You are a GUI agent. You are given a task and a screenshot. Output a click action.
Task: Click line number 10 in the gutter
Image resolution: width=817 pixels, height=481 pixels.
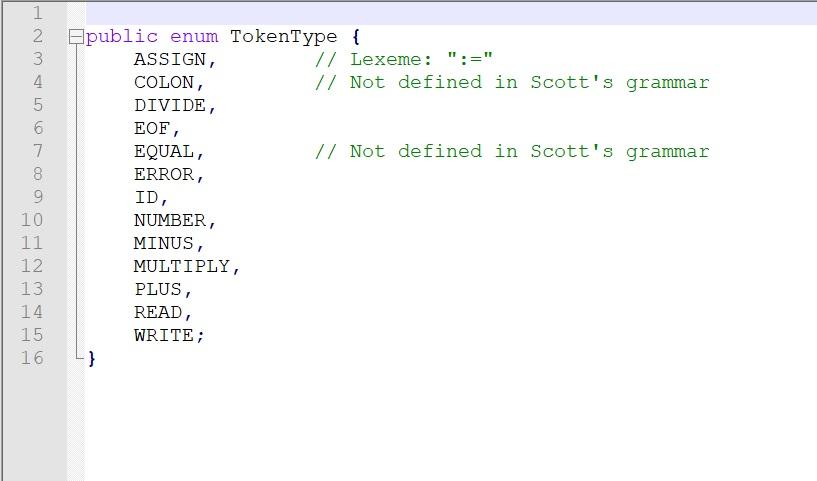click(32, 220)
